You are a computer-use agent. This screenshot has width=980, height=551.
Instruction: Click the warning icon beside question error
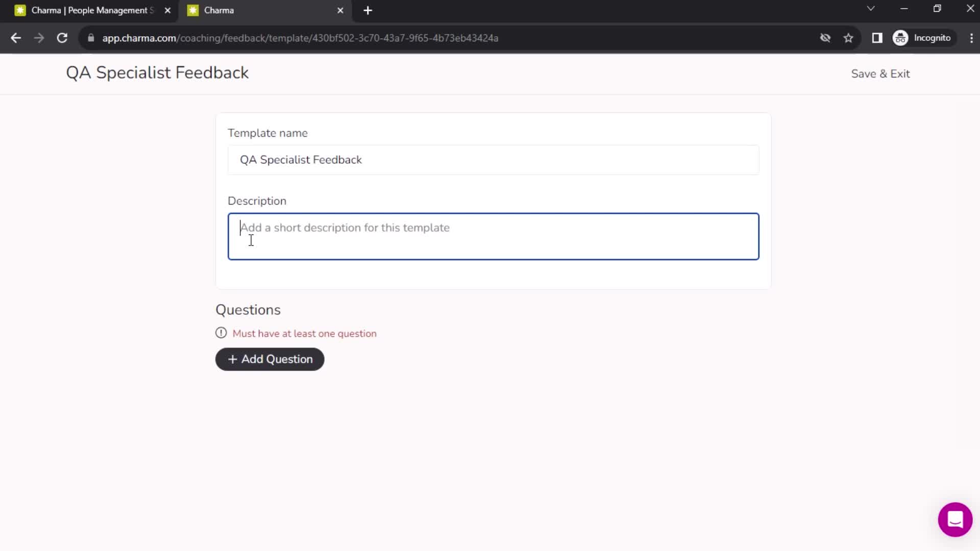221,333
